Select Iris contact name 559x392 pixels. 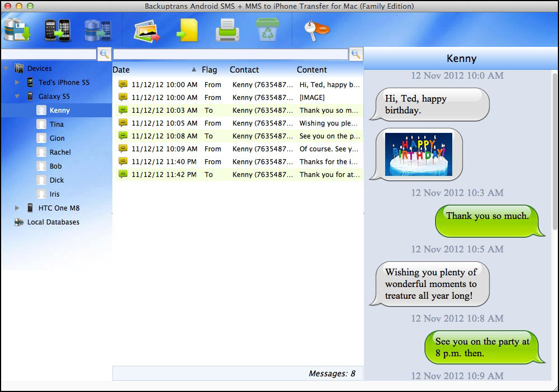(55, 194)
